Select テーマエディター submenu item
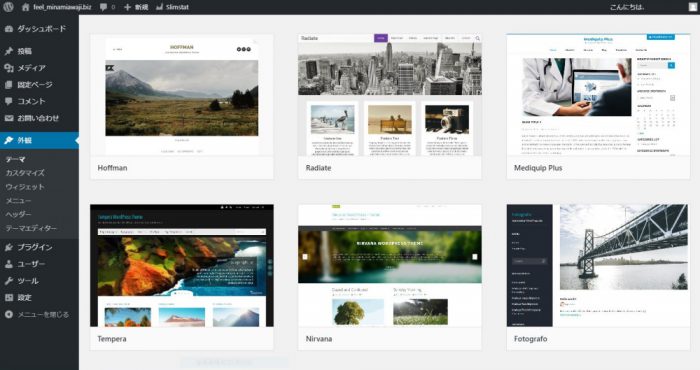Screen dimensions: 700x370 pos(31,229)
